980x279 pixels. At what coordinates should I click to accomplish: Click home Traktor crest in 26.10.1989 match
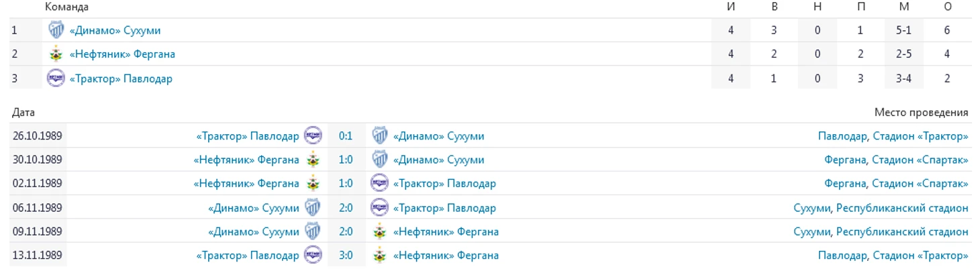313,136
